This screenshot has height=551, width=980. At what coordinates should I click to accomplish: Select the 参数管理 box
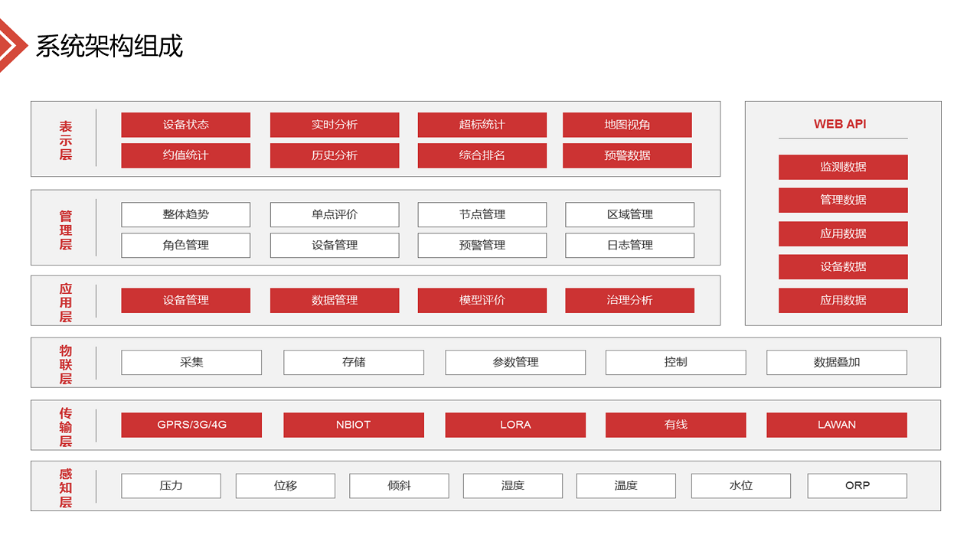pos(515,362)
